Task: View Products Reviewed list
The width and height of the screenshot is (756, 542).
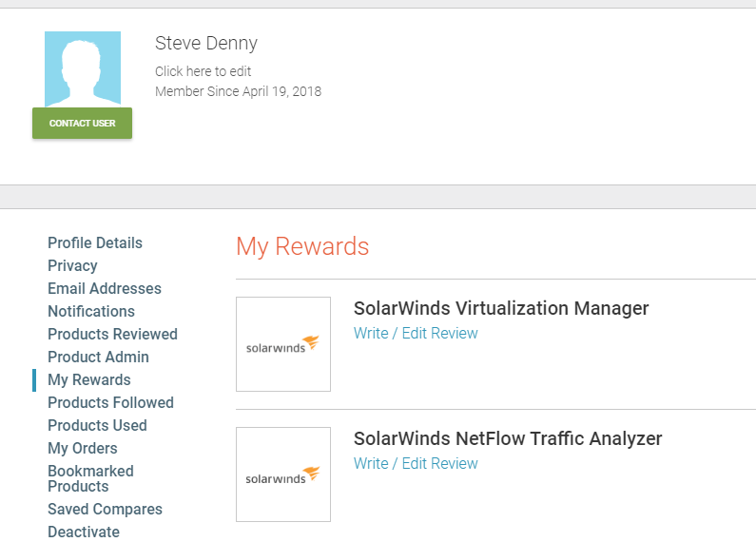Action: [x=112, y=335]
